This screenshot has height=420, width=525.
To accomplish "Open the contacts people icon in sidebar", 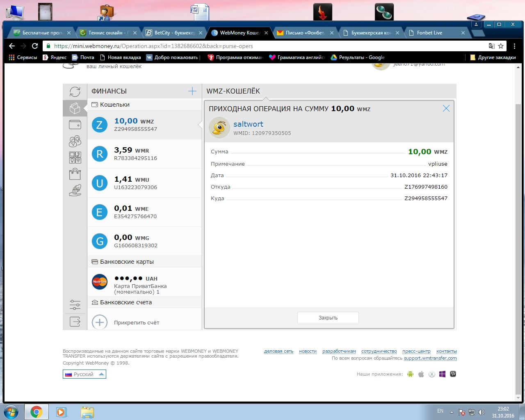I will [x=75, y=142].
